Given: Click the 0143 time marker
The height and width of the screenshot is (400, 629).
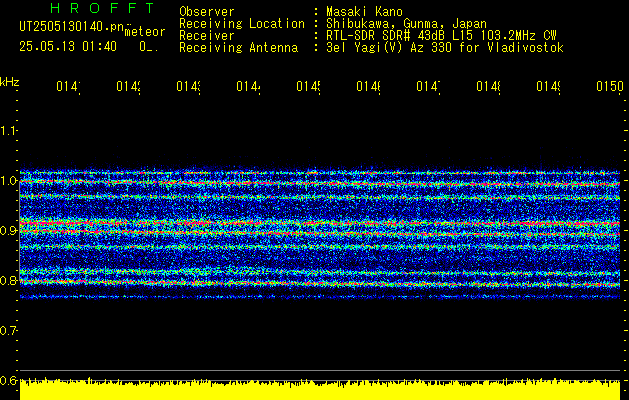Looking at the screenshot, I should (x=188, y=87).
